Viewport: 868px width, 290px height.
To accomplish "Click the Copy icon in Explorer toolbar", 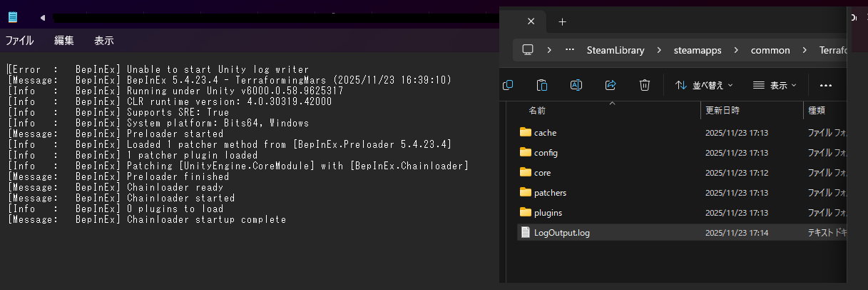I will click(x=508, y=85).
